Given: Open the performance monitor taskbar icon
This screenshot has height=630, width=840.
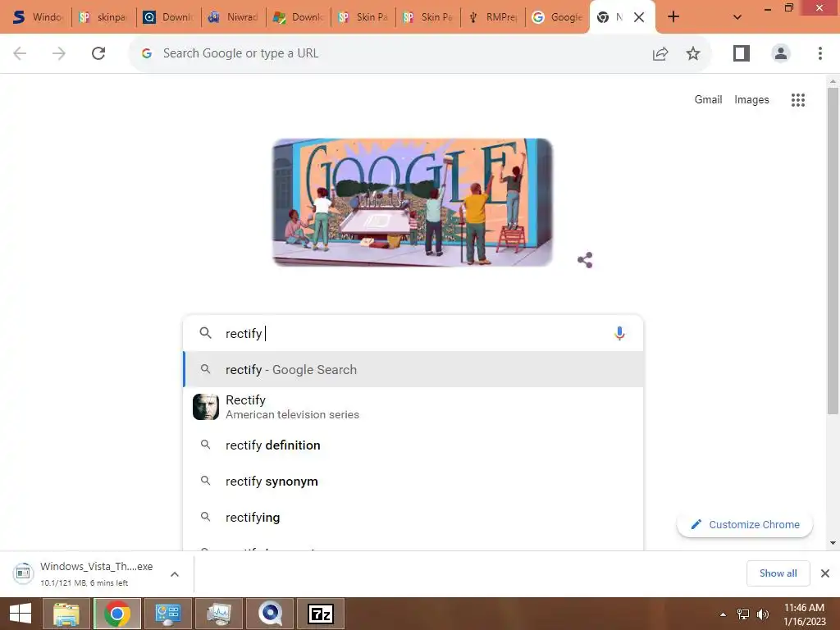Looking at the screenshot, I should (x=219, y=614).
